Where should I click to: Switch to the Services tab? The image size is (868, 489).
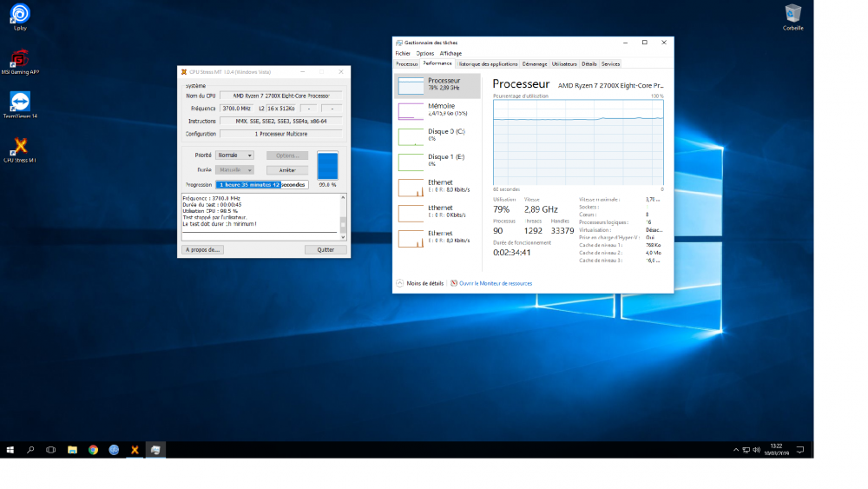(610, 63)
